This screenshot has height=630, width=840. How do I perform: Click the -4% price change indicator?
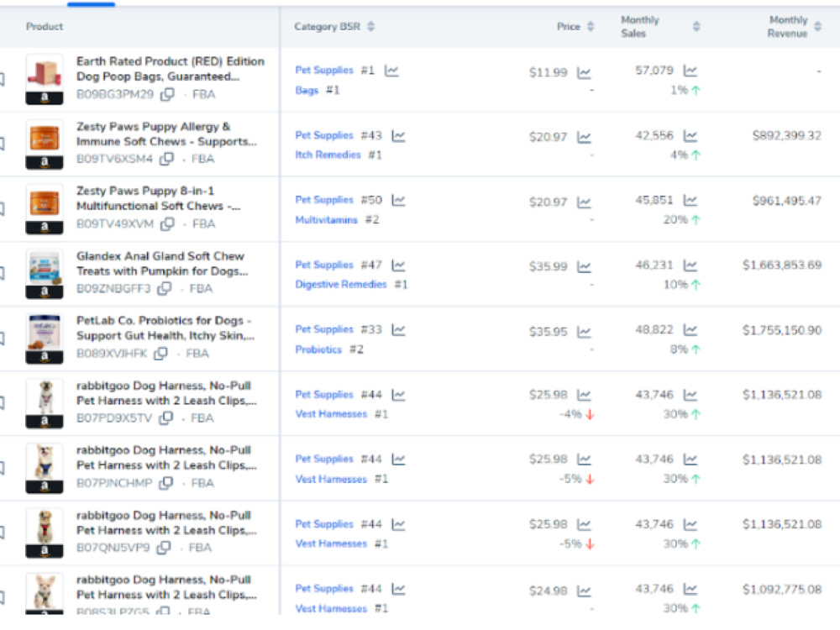576,415
